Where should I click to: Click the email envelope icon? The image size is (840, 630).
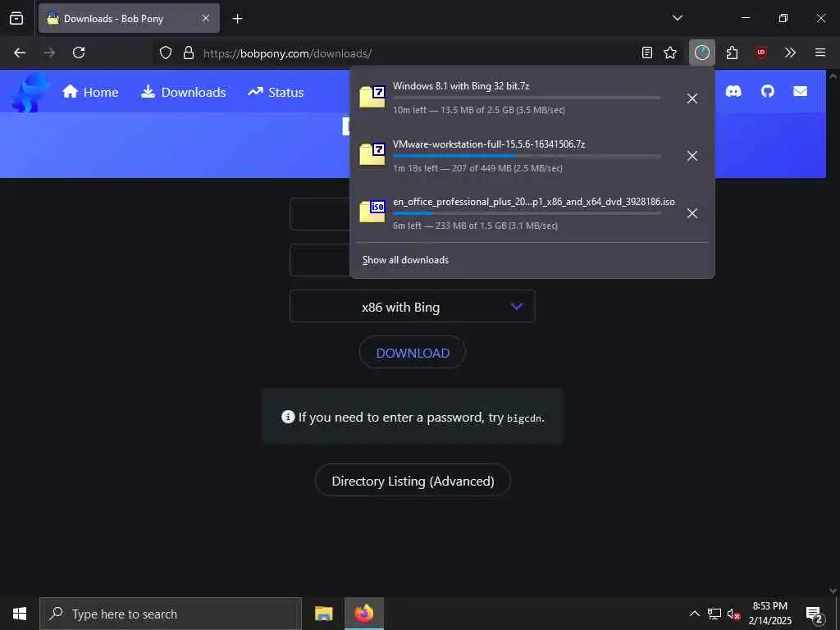coord(801,92)
